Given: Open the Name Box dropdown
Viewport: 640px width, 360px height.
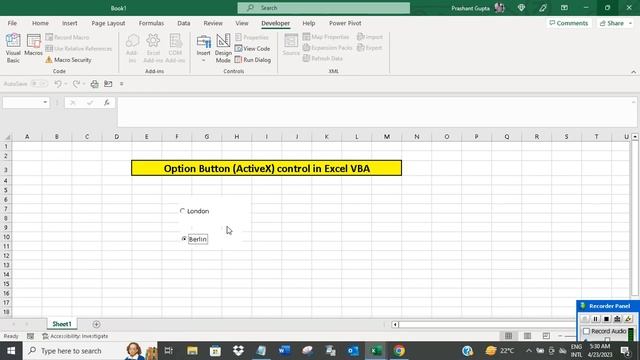Looking at the screenshot, I should click(45, 102).
